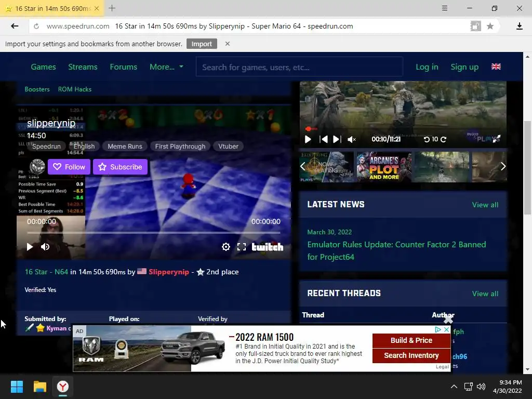Image resolution: width=532 pixels, height=399 pixels.
Task: Open the Slipperynip runner profile link
Action: pos(169,272)
